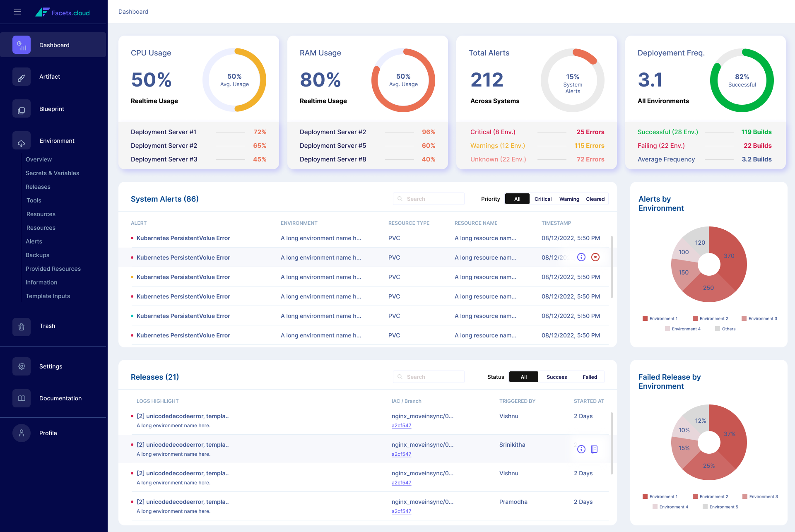Click the Dashboard sidebar icon
This screenshot has height=532, width=795.
22,45
